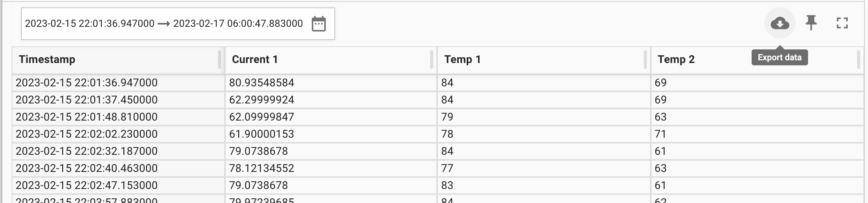Click the timestamp 2023-02-15 22:02:32.187000 cell
This screenshot has height=203, width=868.
click(118, 151)
